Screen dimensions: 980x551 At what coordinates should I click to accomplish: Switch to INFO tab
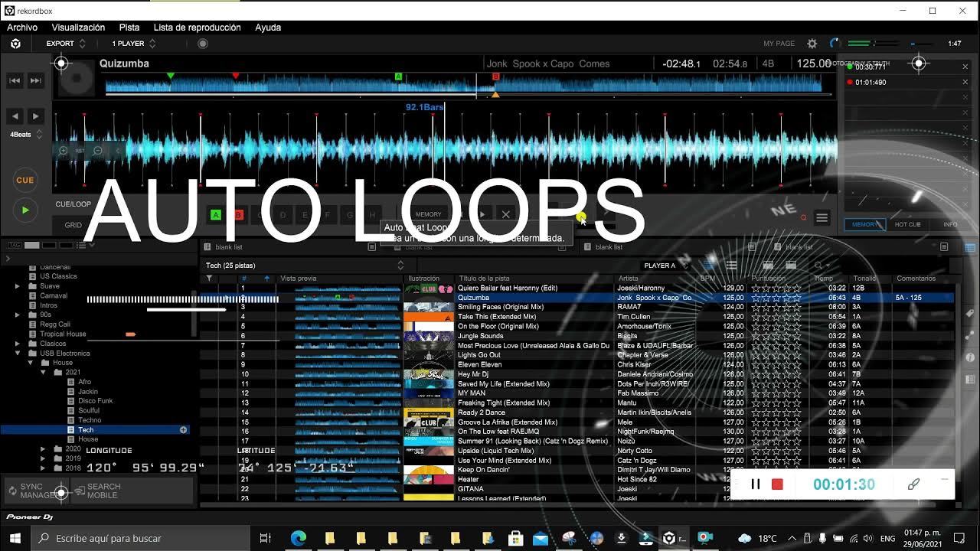950,224
